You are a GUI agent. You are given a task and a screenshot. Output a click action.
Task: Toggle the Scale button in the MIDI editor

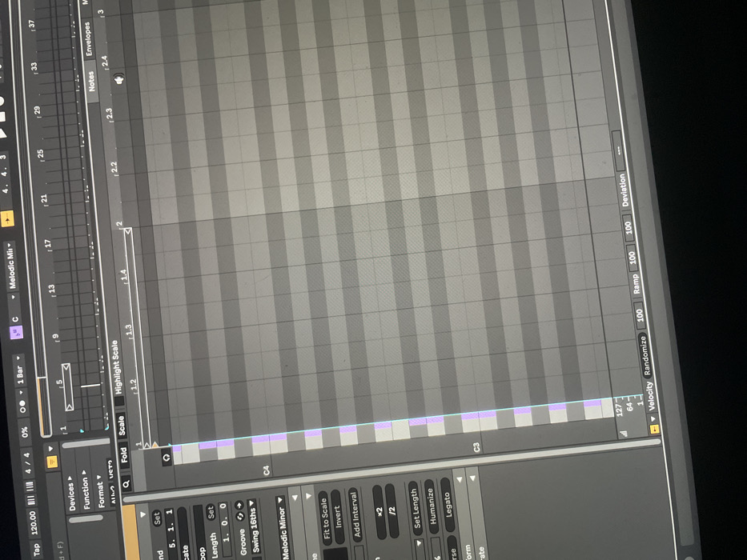(121, 426)
